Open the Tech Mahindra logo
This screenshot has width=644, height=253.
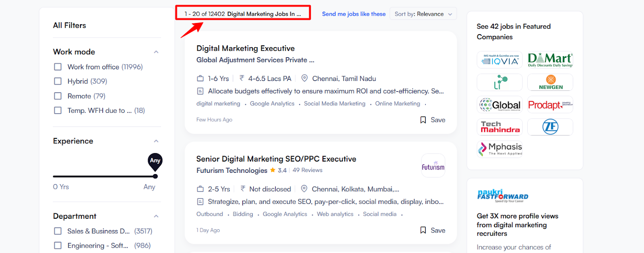tap(500, 127)
